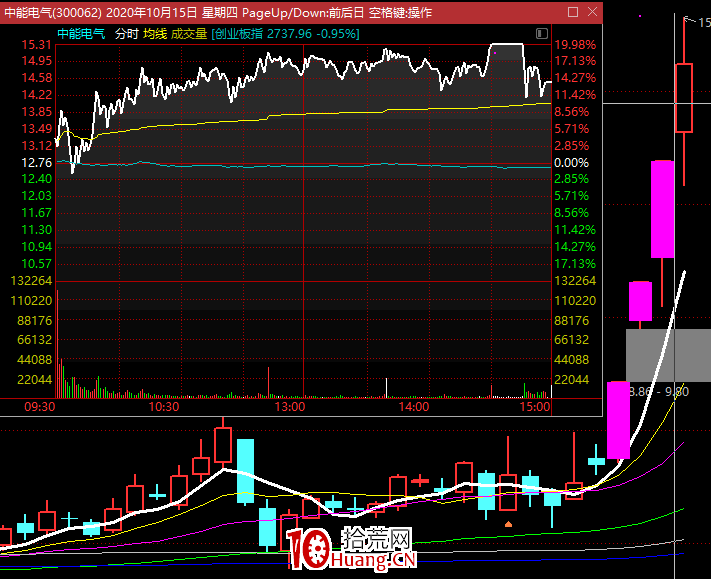Click the 13:00 time axis label
The image size is (711, 579).
click(x=289, y=407)
